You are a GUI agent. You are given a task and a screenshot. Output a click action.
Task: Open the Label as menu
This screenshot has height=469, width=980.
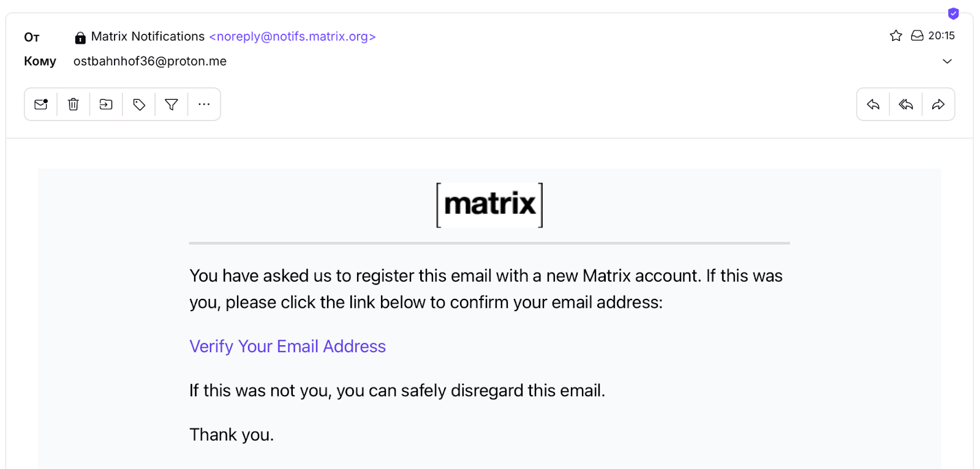tap(139, 105)
